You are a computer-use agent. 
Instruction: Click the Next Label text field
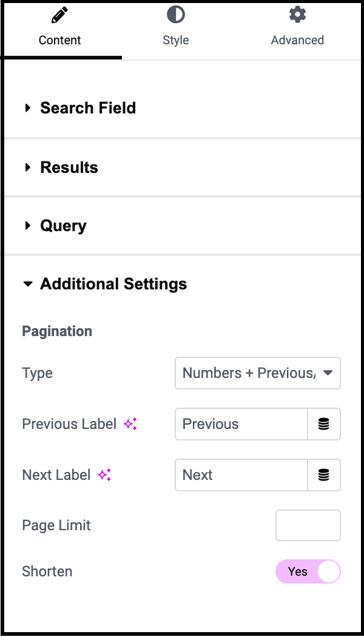pos(241,475)
